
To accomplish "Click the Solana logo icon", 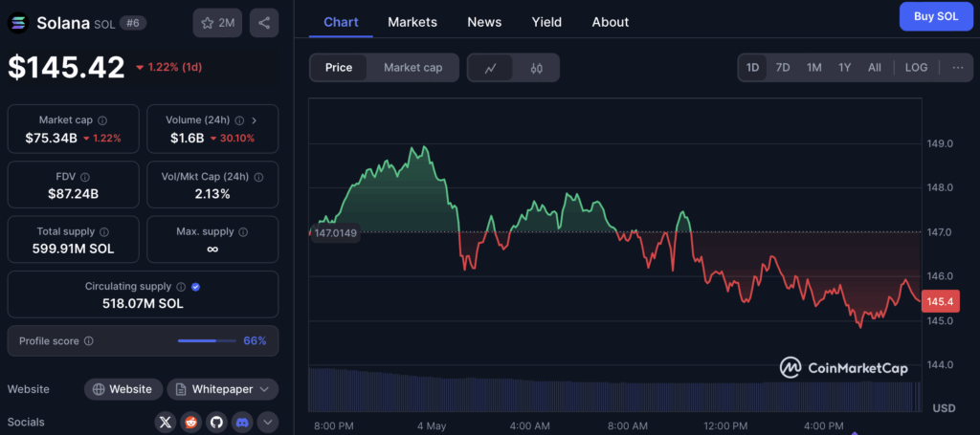I will 18,23.
